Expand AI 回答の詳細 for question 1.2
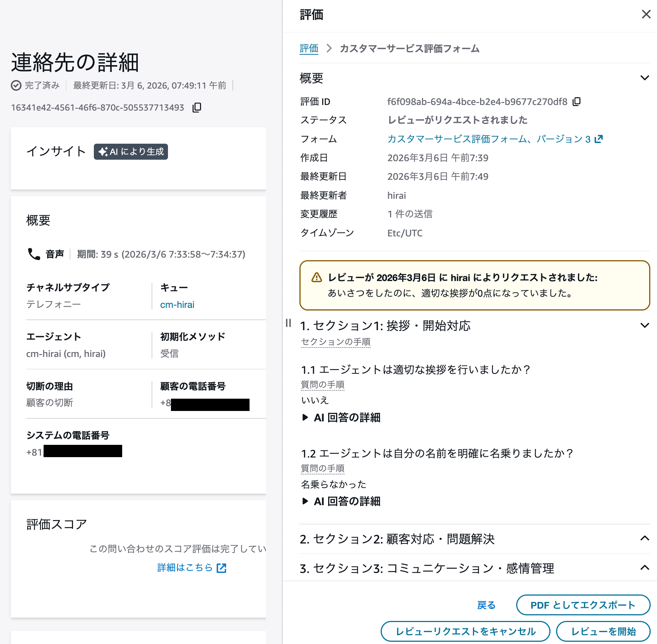657x644 pixels. click(x=340, y=501)
